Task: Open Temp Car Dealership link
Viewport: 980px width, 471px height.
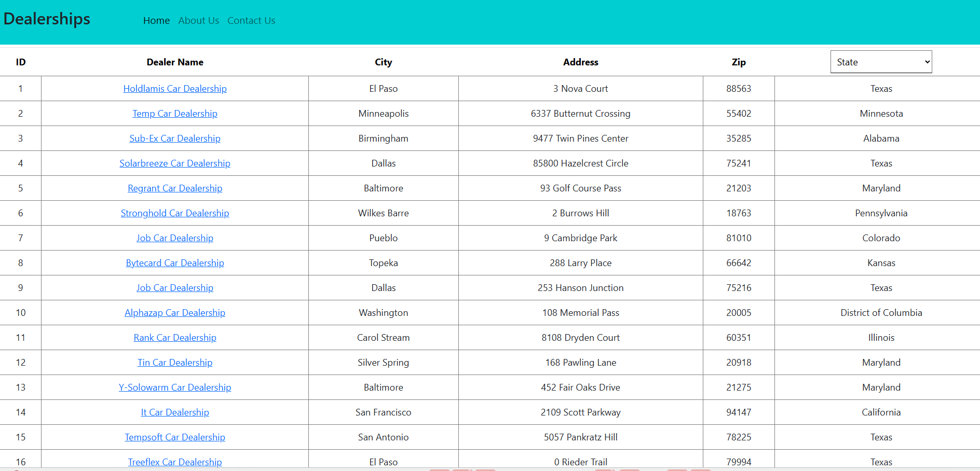Action: (x=175, y=114)
